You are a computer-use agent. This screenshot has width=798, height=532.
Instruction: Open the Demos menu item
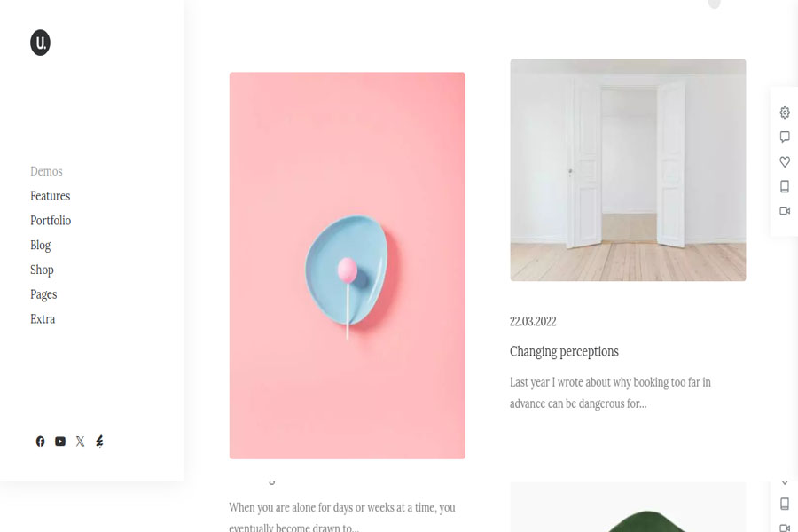(x=46, y=171)
